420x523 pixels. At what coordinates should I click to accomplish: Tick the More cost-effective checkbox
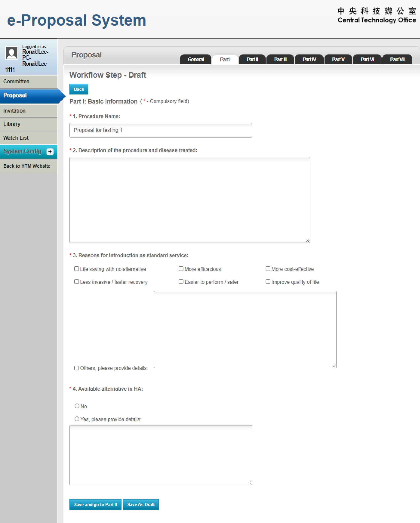click(x=268, y=269)
